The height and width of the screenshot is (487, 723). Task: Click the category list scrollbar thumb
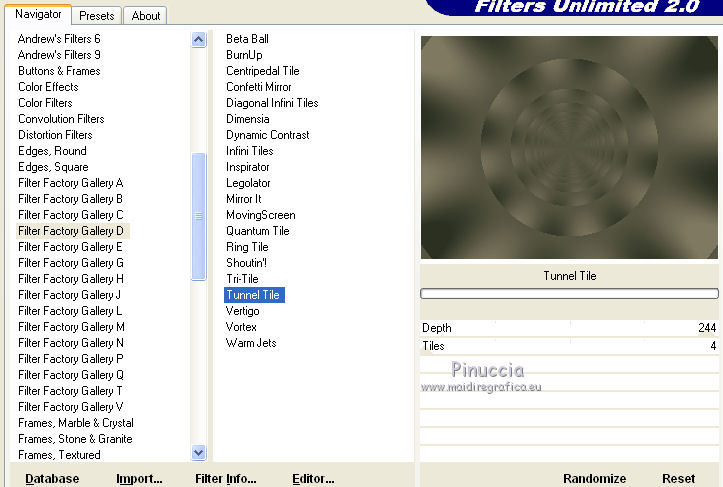click(x=198, y=216)
